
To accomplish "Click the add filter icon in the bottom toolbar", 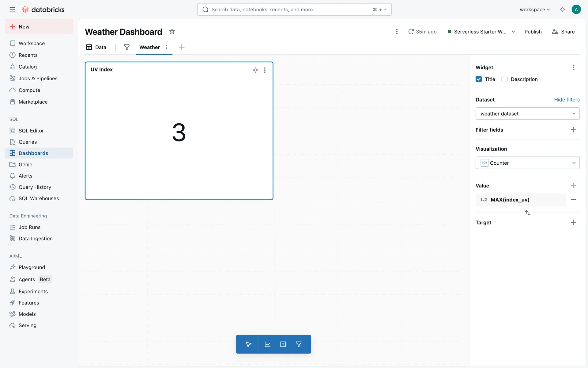I will [299, 344].
